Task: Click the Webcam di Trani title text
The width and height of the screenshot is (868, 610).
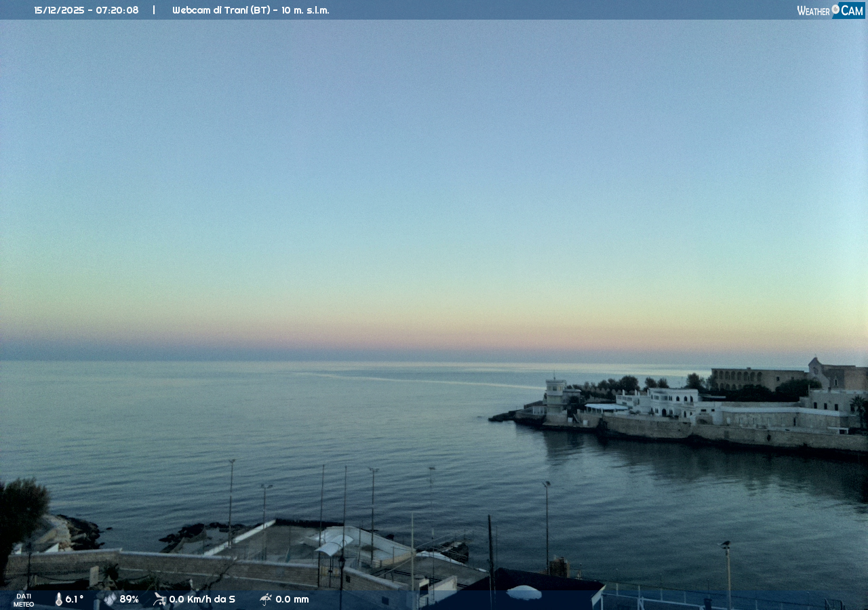Action: pos(250,10)
